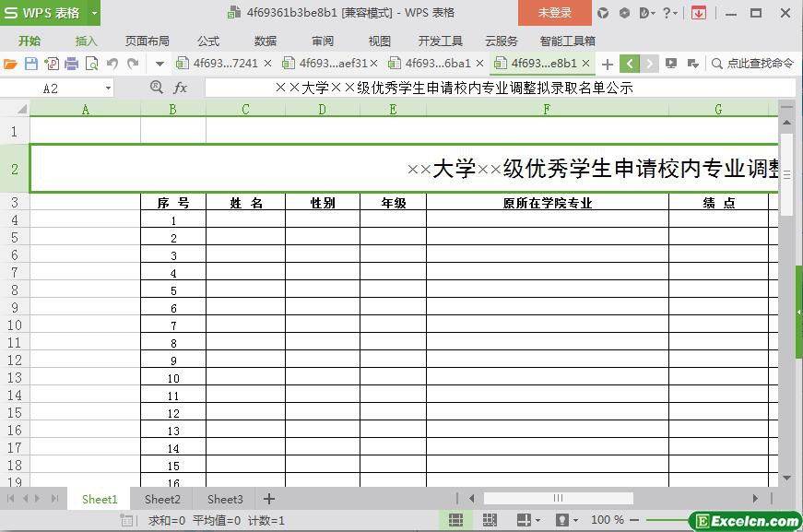Switch to the Sheet2 tab
Viewport: 803px width, 532px height.
[162, 499]
